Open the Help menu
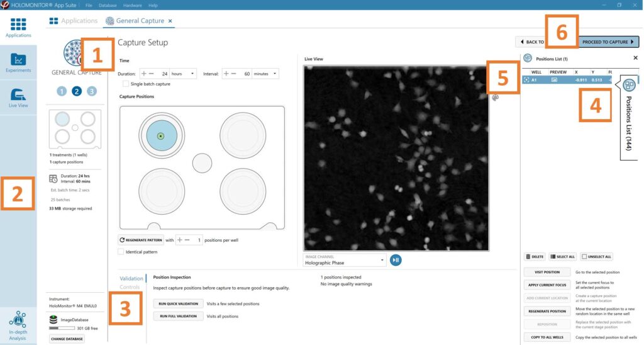The image size is (644, 345). (x=153, y=5)
